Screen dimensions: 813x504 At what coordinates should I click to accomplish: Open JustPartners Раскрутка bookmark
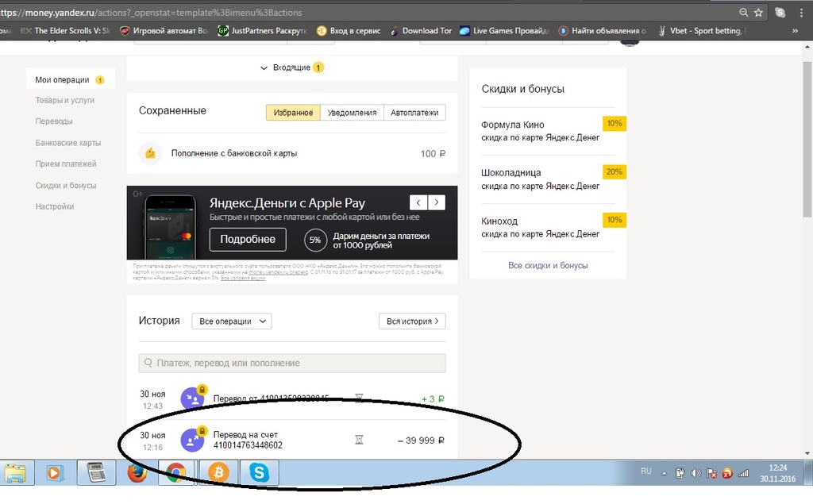point(262,31)
